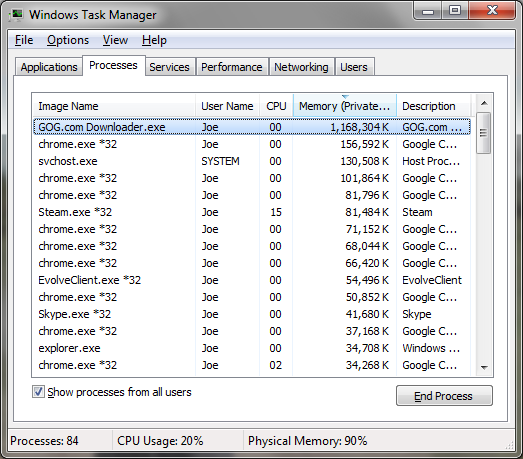Screen dimensions: 523x459
Task: Switch to the Performance tab
Action: [x=232, y=67]
